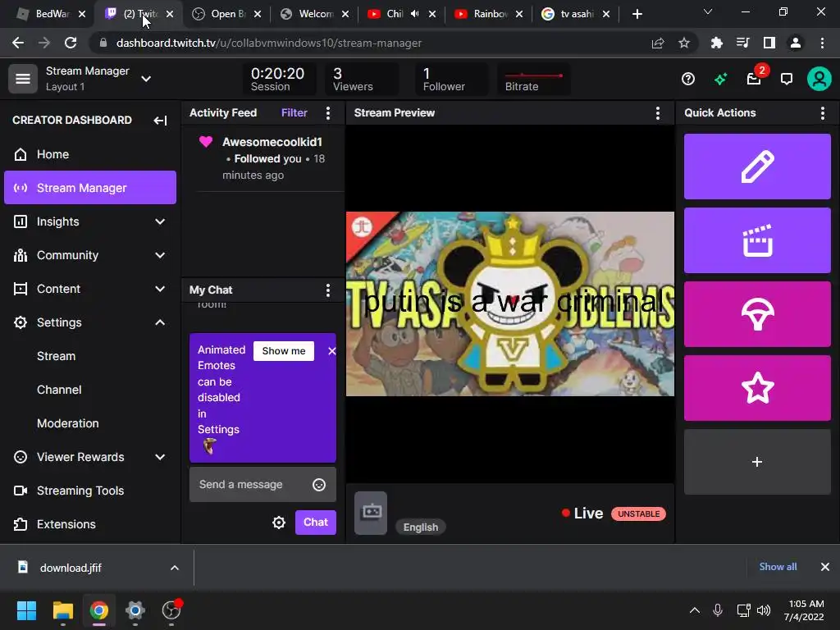The width and height of the screenshot is (840, 630).
Task: Open the My Chat panel options menu
Action: click(x=328, y=290)
